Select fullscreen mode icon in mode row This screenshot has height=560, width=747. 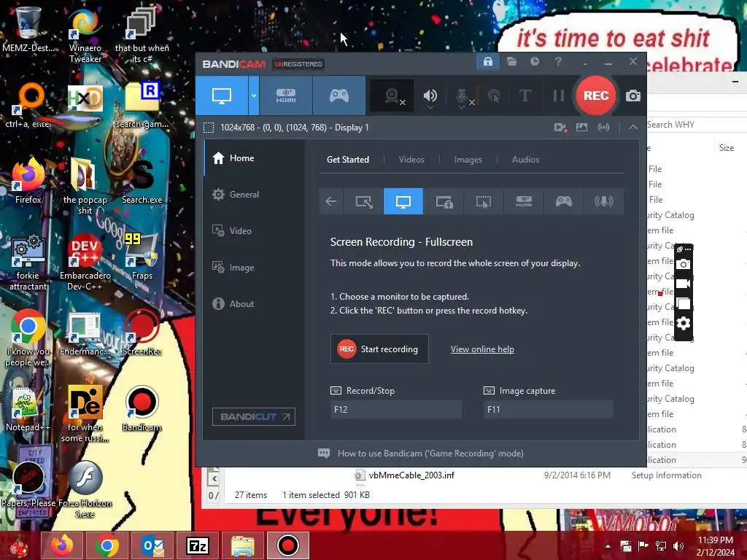click(403, 201)
